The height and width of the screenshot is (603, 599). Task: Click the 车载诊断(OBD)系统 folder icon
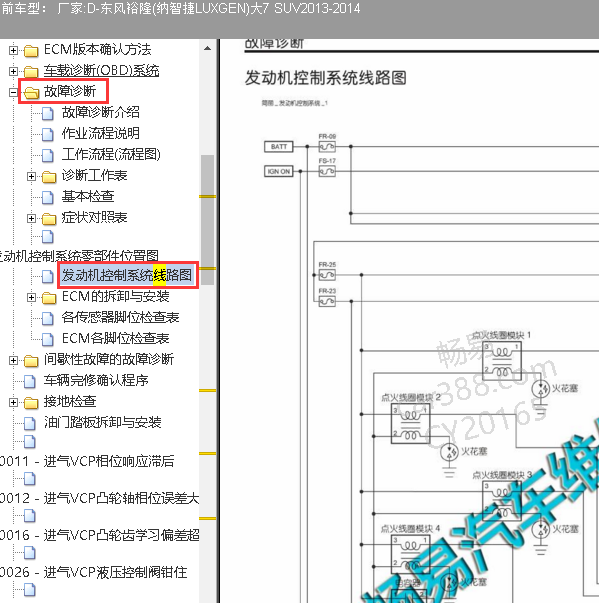31,71
